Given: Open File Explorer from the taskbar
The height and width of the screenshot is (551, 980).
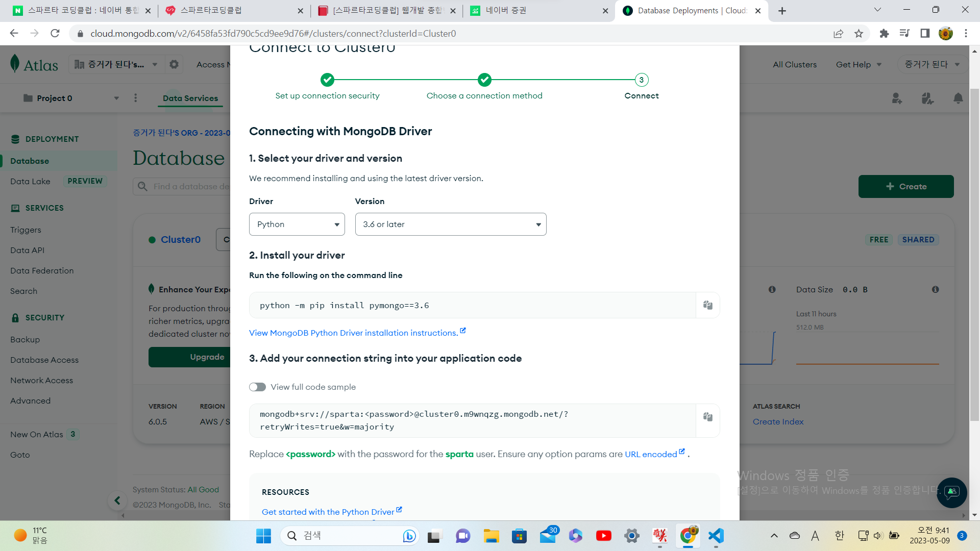Looking at the screenshot, I should click(491, 536).
